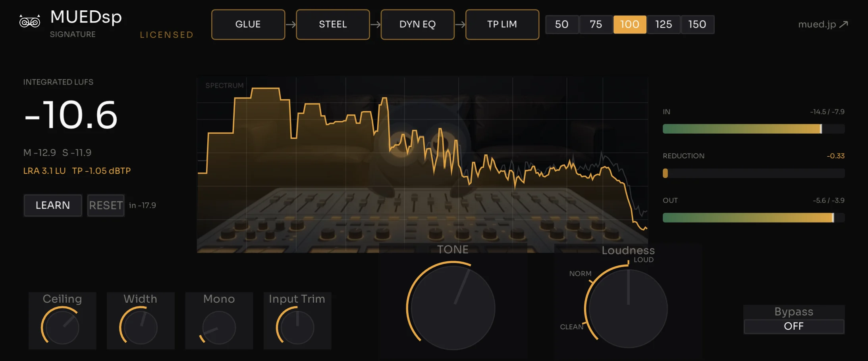The width and height of the screenshot is (868, 361).
Task: Click the 'S -11.9' short-term value
Action: coord(77,153)
